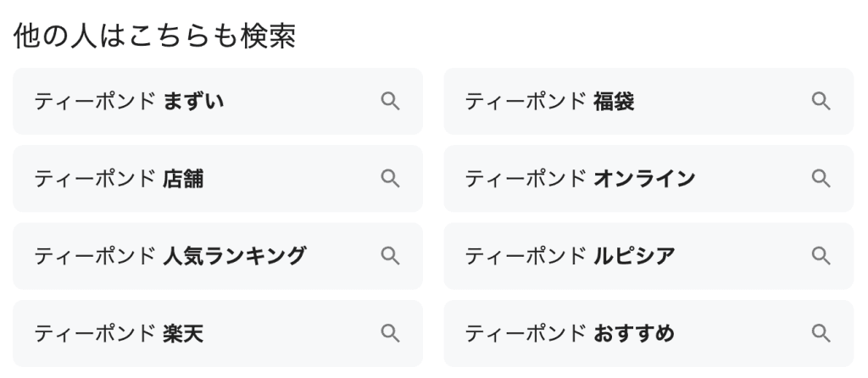The width and height of the screenshot is (868, 378).
Task: Hit the magnifier in 楽天 suggestion
Action: pos(390,333)
